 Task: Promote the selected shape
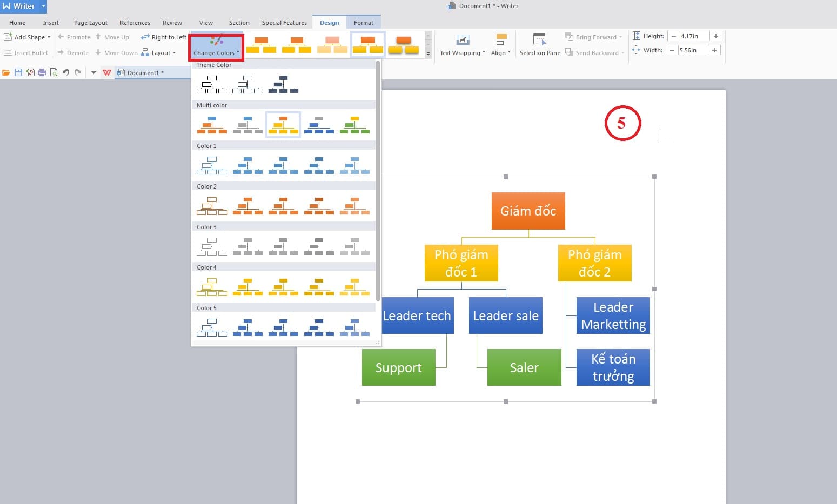coord(74,37)
